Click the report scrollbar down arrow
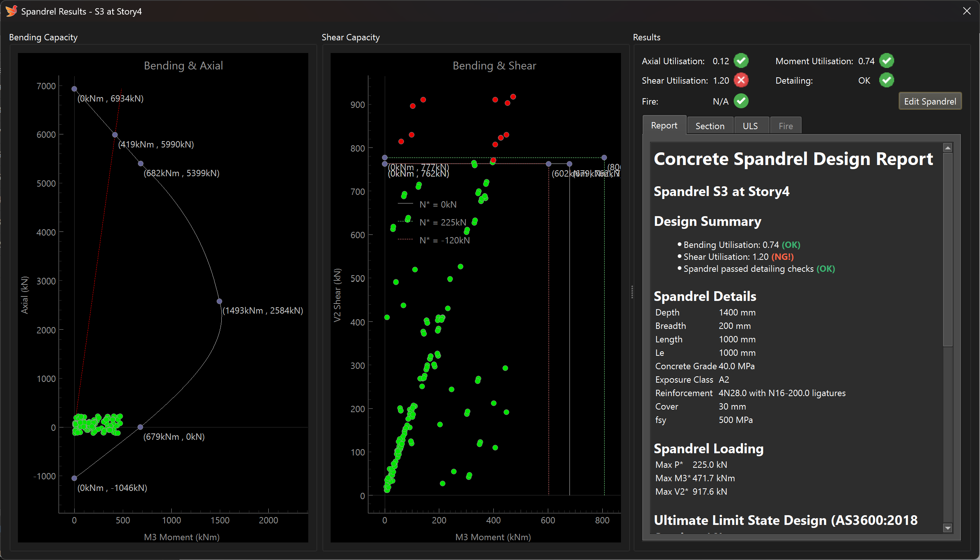Viewport: 980px width, 560px height. click(x=948, y=528)
